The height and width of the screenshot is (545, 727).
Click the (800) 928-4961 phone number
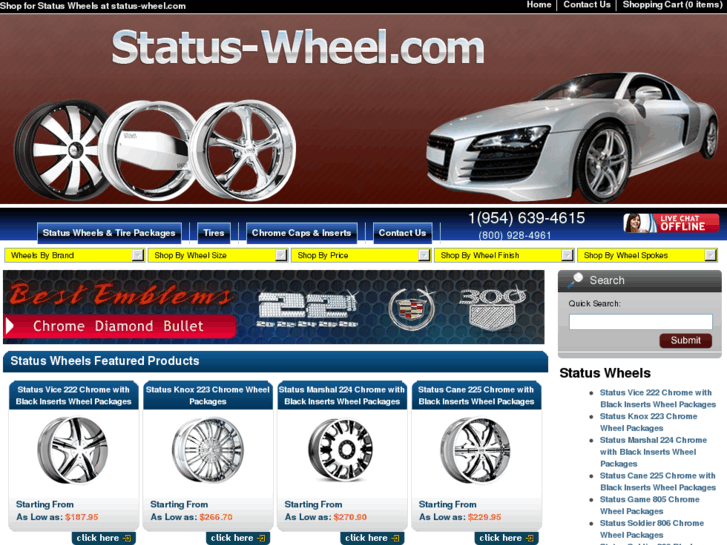tap(515, 235)
